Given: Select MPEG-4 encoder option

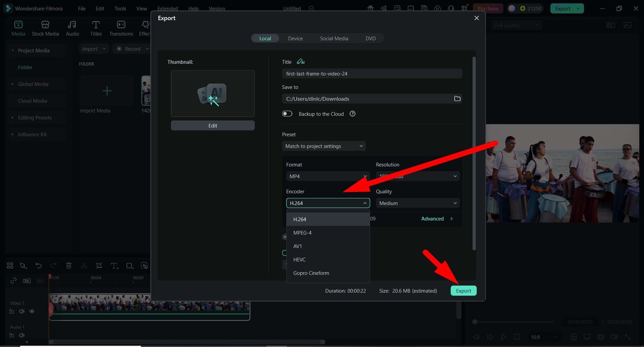Looking at the screenshot, I should point(328,233).
